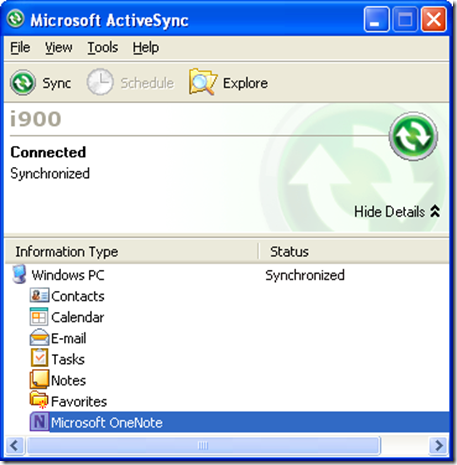This screenshot has height=465, width=457.
Task: Click the horizontal scrollbar right arrow
Action: click(439, 445)
